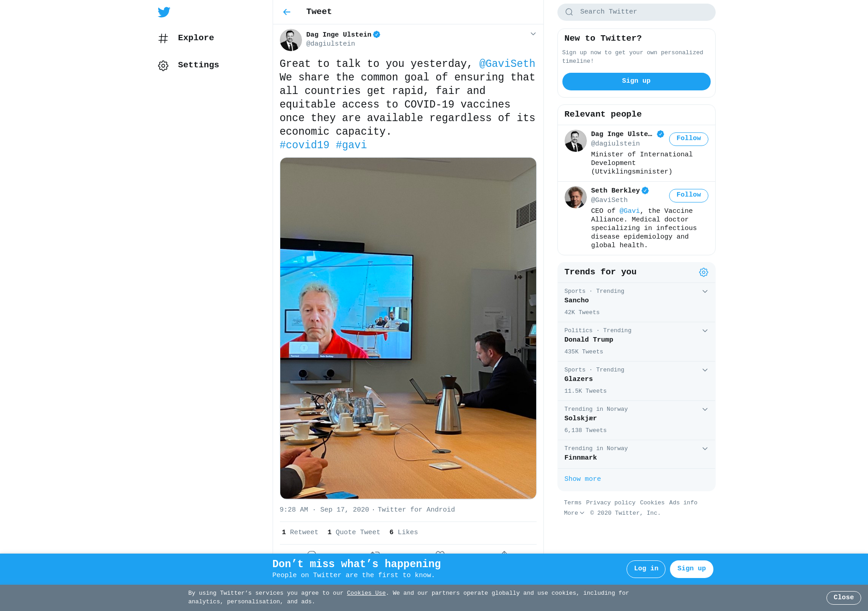Click the Twitter bird logo
Image resolution: width=868 pixels, height=611 pixels.
pos(164,12)
